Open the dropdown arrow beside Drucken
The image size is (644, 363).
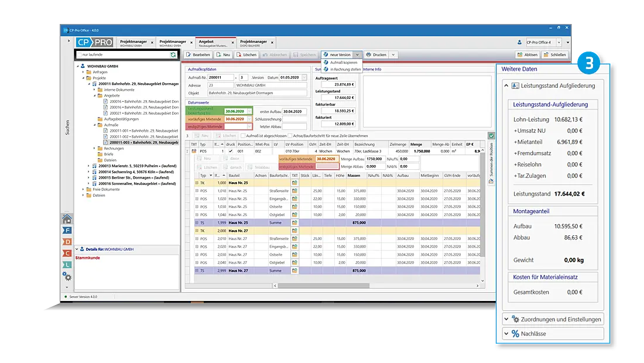point(393,54)
